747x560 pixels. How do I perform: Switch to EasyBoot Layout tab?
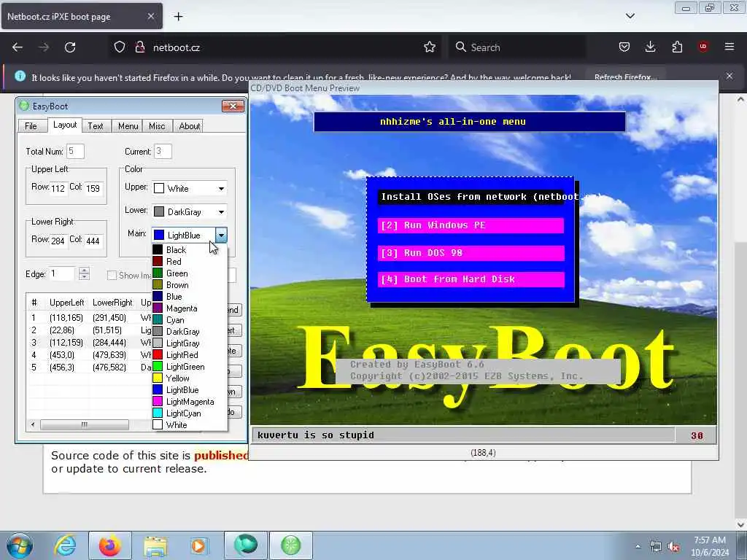[65, 125]
